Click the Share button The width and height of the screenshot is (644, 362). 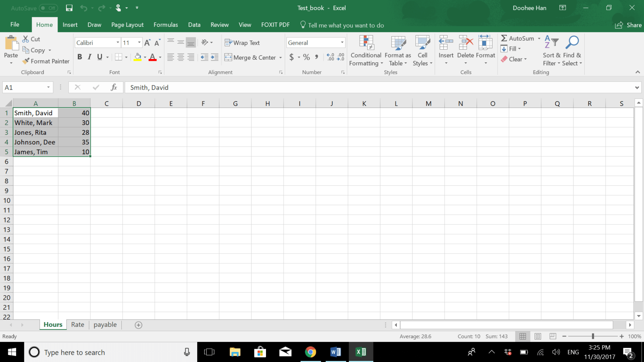pyautogui.click(x=628, y=25)
